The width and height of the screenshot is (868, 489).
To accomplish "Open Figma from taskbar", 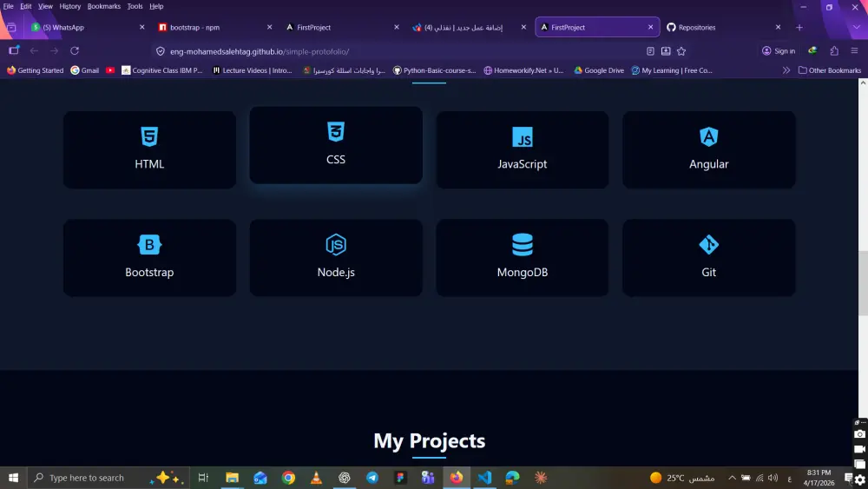I will [x=400, y=478].
